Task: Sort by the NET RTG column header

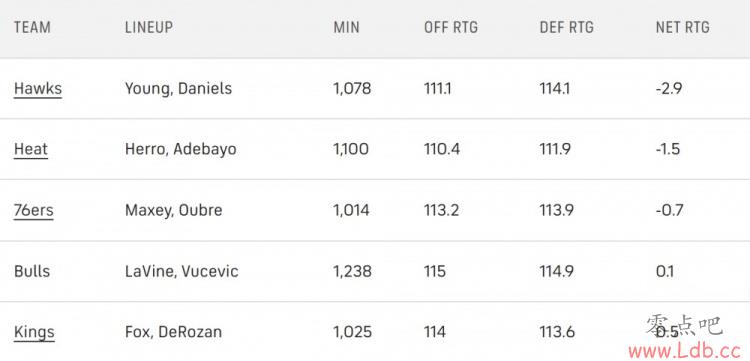Action: 683,27
